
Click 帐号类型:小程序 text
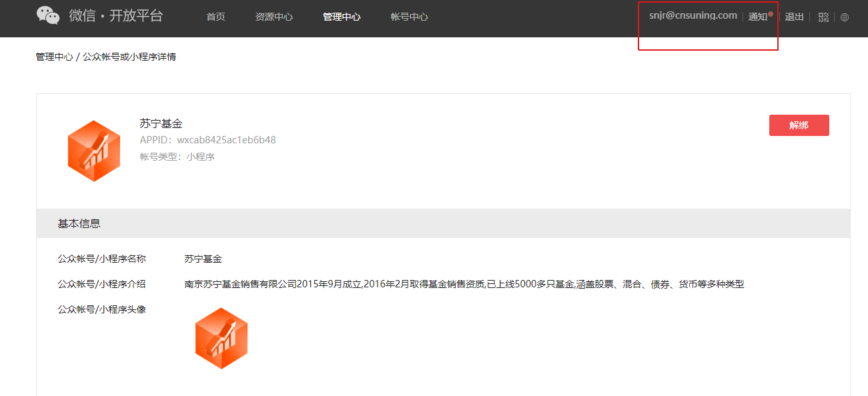point(177,157)
